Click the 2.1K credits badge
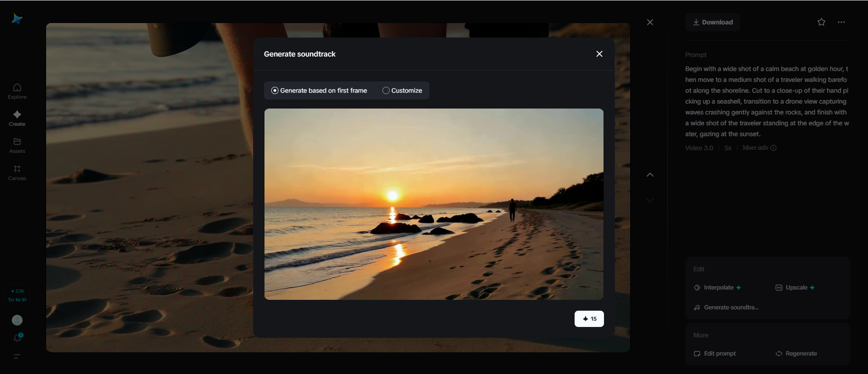 17,295
